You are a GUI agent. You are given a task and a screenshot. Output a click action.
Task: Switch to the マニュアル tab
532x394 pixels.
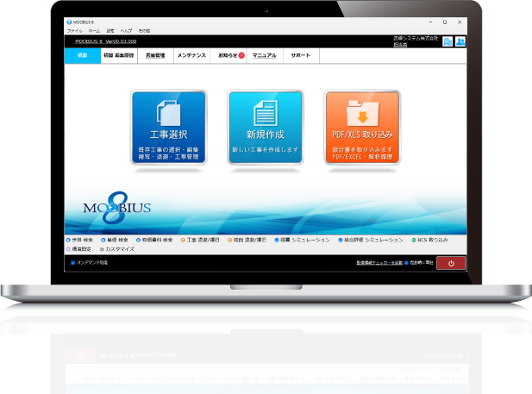tap(264, 55)
